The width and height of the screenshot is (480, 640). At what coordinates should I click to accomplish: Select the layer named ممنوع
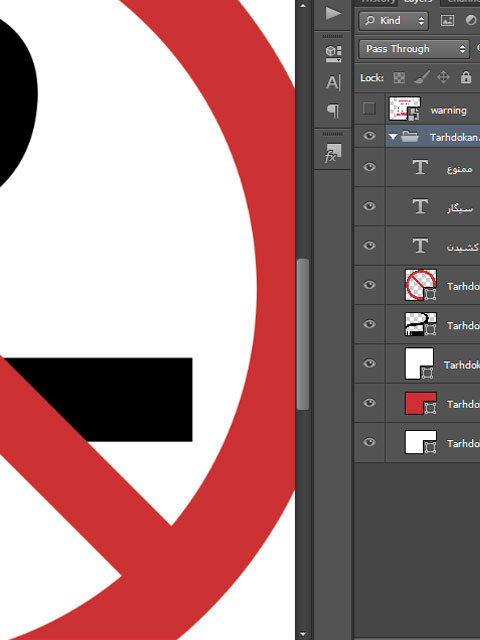(460, 169)
